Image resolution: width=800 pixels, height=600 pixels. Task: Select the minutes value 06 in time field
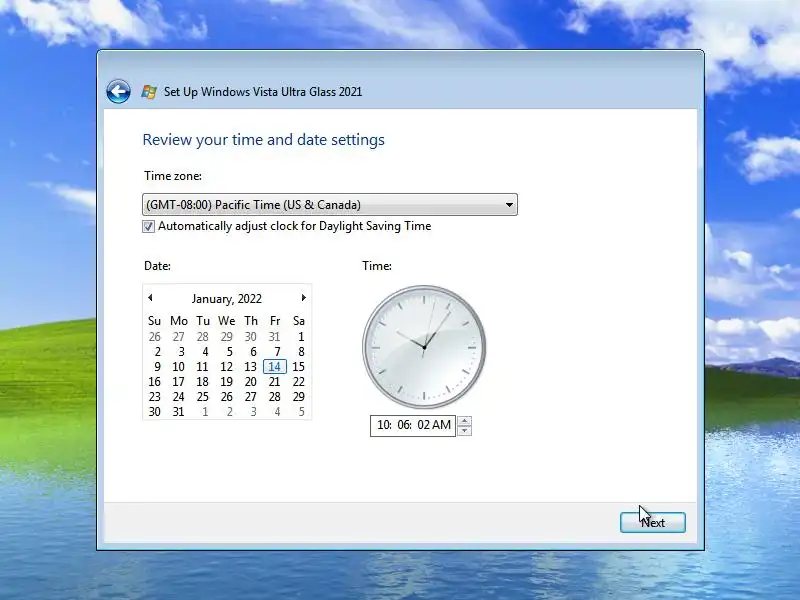tap(404, 425)
